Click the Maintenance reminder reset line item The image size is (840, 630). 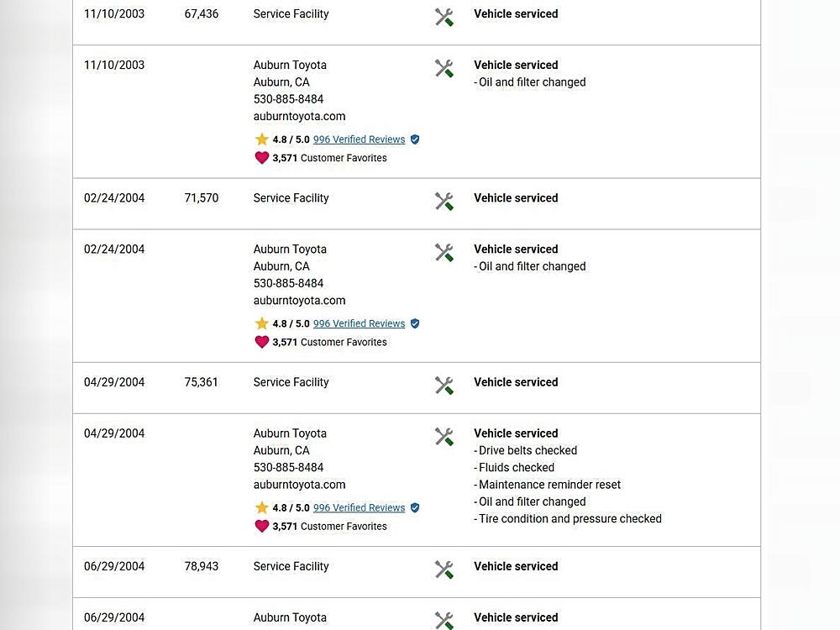point(549,485)
